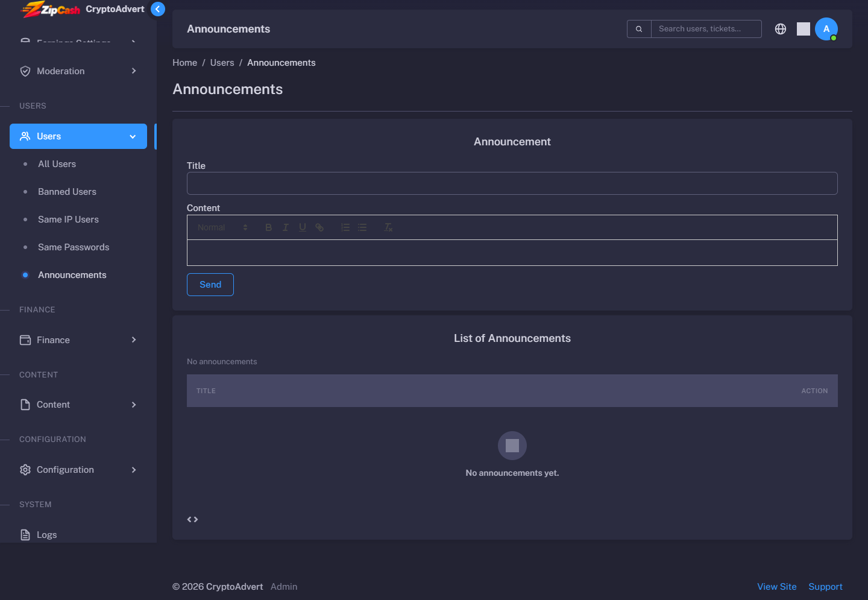
Task: Click the code brackets icon below the announcements list
Action: 192,519
